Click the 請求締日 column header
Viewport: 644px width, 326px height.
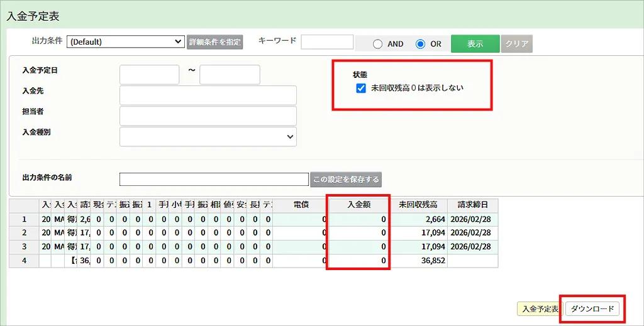pyautogui.click(x=473, y=205)
